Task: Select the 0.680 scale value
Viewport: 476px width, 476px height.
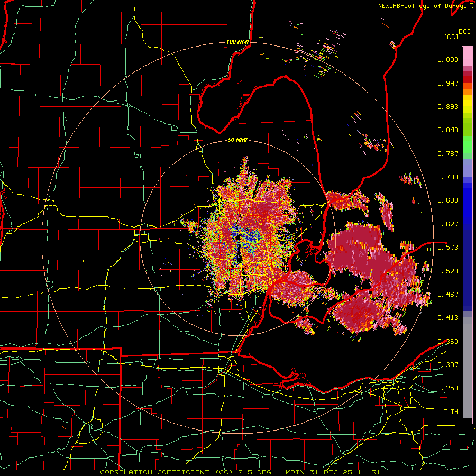Action: (448, 200)
